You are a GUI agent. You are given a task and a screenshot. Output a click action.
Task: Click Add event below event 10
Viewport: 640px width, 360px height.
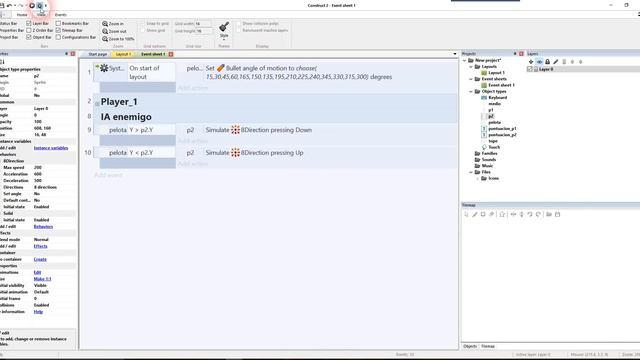(108, 175)
